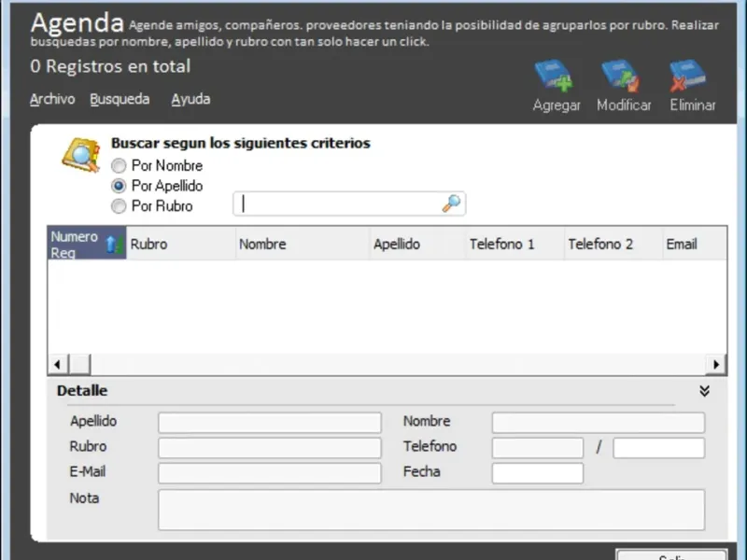Click the Nota text area
Viewport: 747px width, 560px height.
pos(431,510)
